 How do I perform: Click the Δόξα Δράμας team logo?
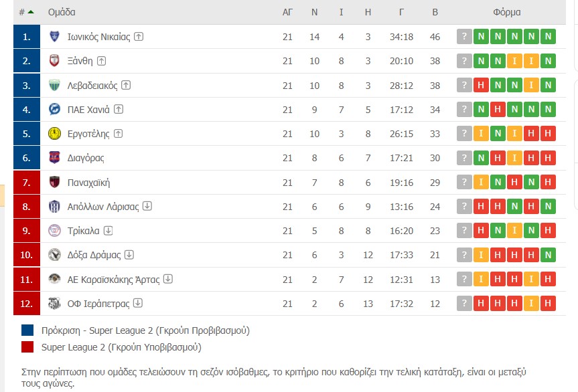click(55, 255)
